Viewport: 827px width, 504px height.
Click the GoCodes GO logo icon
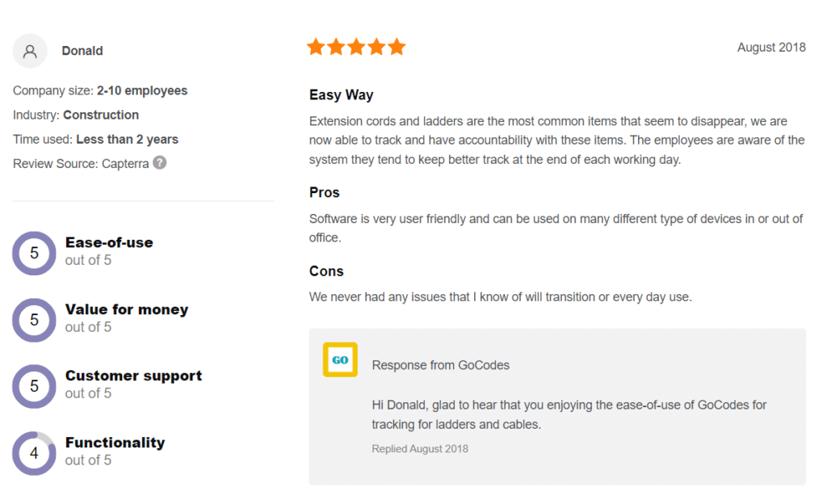click(340, 359)
